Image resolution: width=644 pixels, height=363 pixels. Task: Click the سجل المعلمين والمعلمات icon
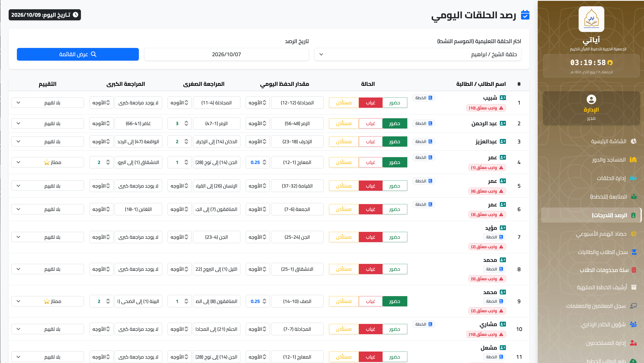coord(633,306)
